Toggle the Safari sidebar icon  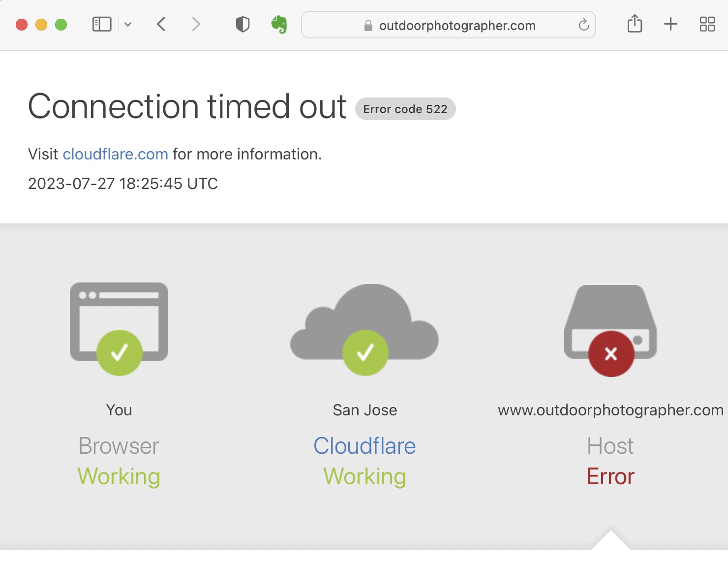(102, 24)
